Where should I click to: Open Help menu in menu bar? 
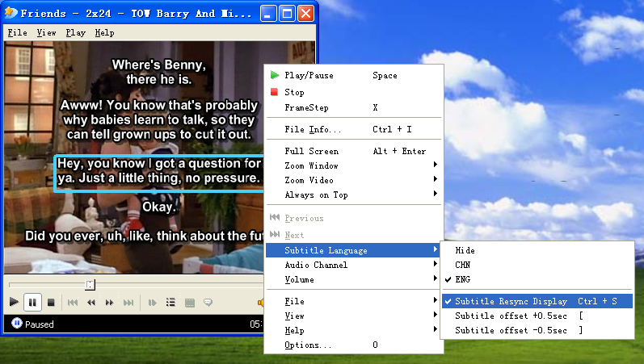105,33
